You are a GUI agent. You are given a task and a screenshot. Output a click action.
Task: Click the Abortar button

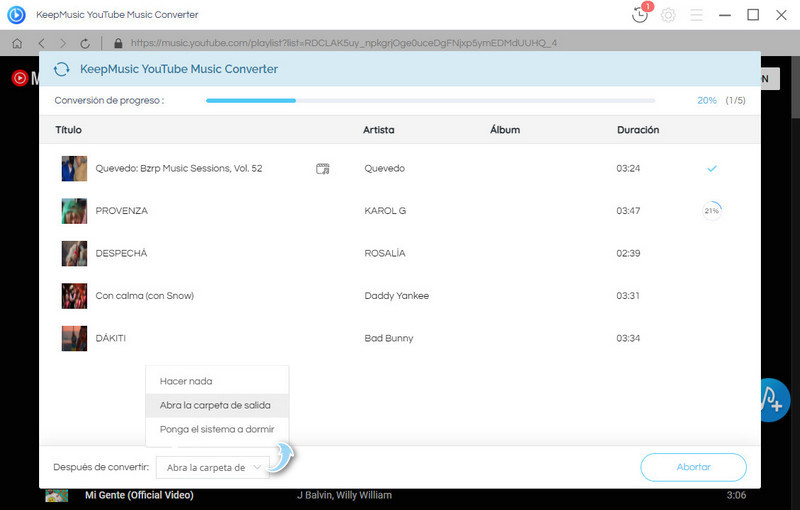pos(693,467)
